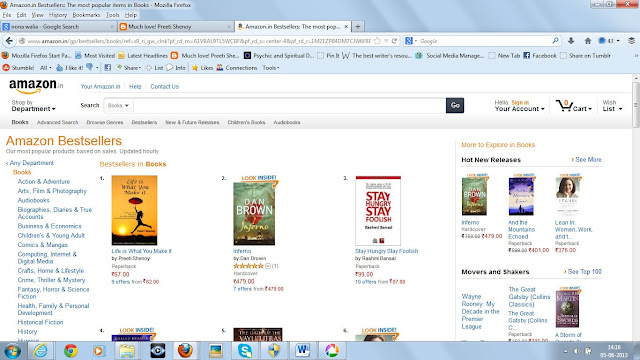Open the Life is What You Make it cover
Image resolution: width=640 pixels, height=360 pixels.
pos(134,210)
